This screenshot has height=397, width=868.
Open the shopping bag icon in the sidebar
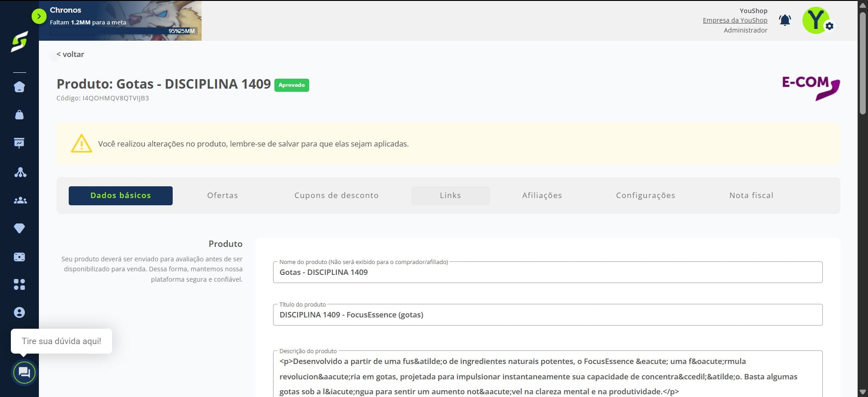pyautogui.click(x=19, y=115)
